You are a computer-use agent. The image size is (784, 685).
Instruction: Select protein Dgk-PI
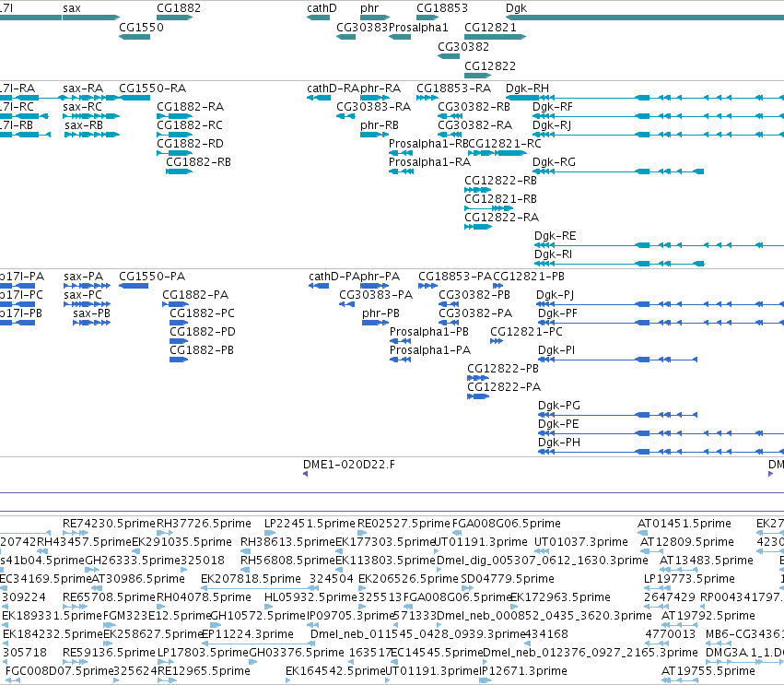pos(556,350)
